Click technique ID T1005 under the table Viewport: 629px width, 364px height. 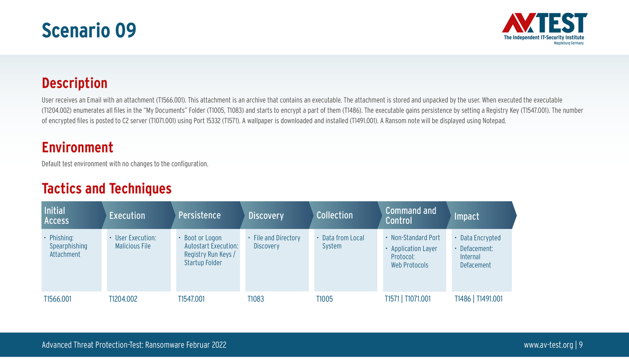(x=324, y=299)
